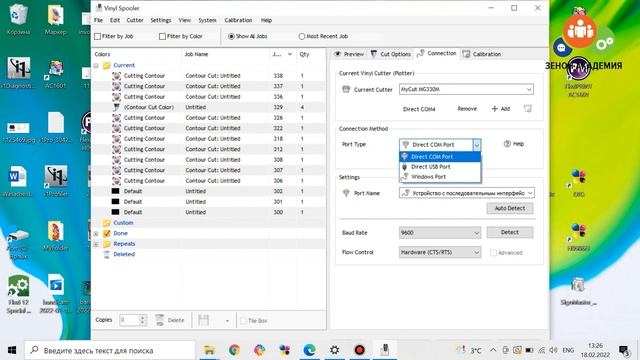Expand the Repeats folder node
This screenshot has height=360, width=640.
pyautogui.click(x=96, y=244)
